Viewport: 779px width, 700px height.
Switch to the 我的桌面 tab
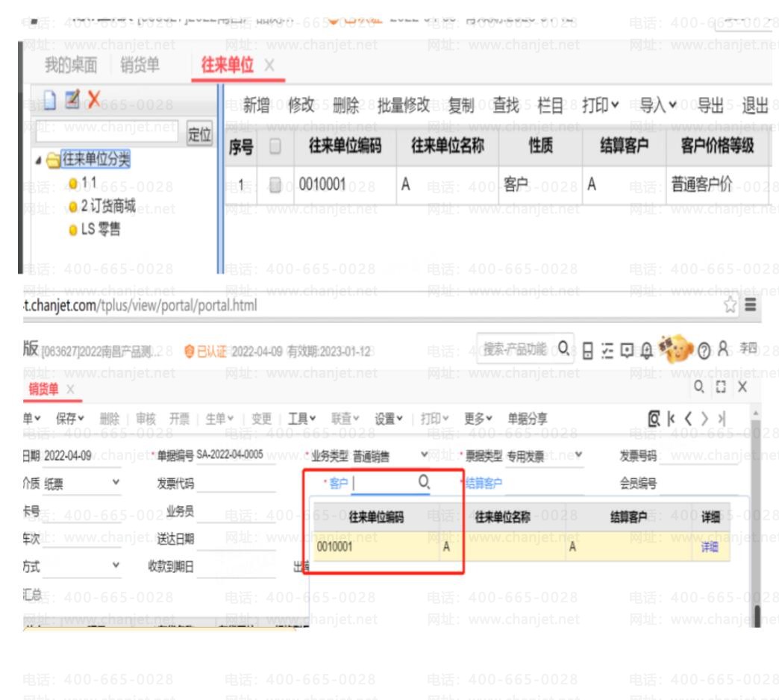click(x=71, y=65)
